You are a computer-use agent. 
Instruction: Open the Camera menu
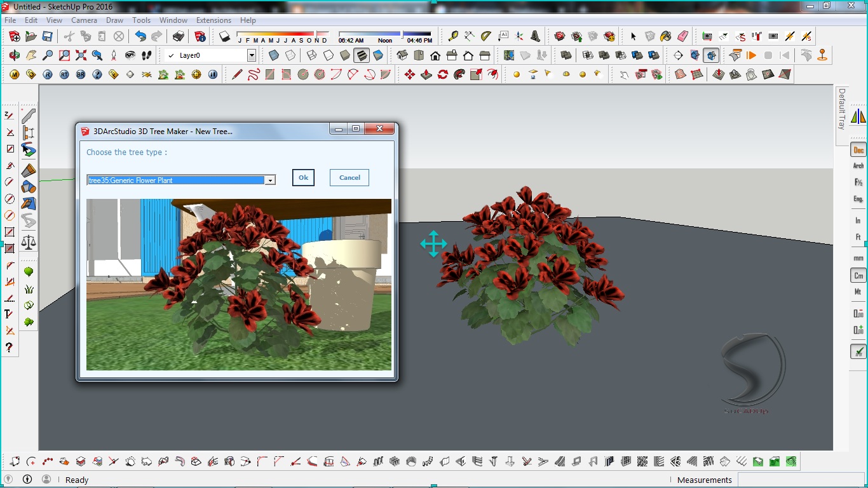point(84,20)
